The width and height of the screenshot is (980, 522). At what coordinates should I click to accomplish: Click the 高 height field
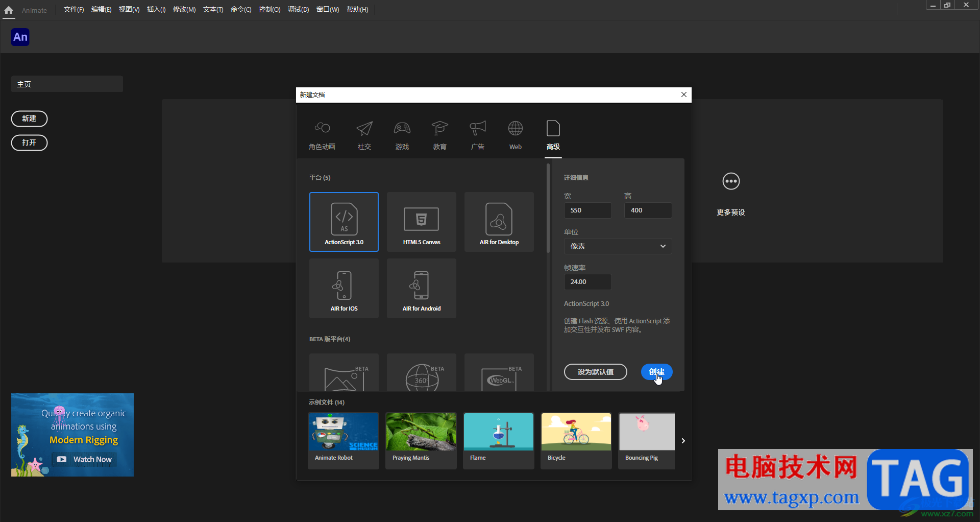[x=648, y=210]
